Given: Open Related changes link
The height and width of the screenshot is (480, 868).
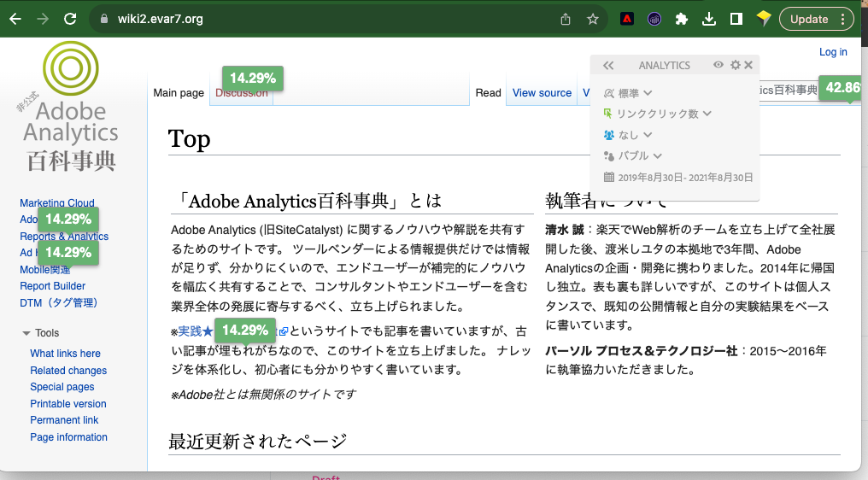Looking at the screenshot, I should (68, 371).
